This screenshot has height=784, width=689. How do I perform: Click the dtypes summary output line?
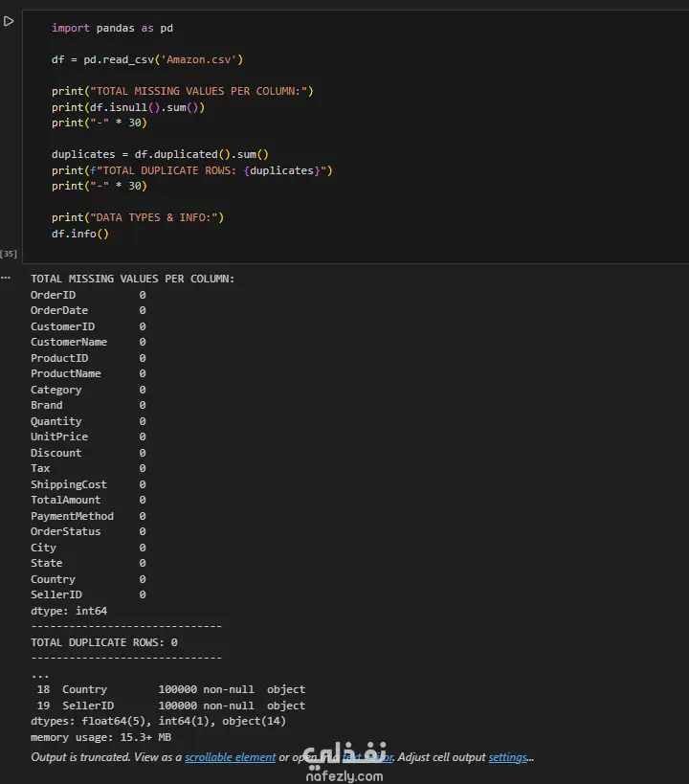pos(158,721)
